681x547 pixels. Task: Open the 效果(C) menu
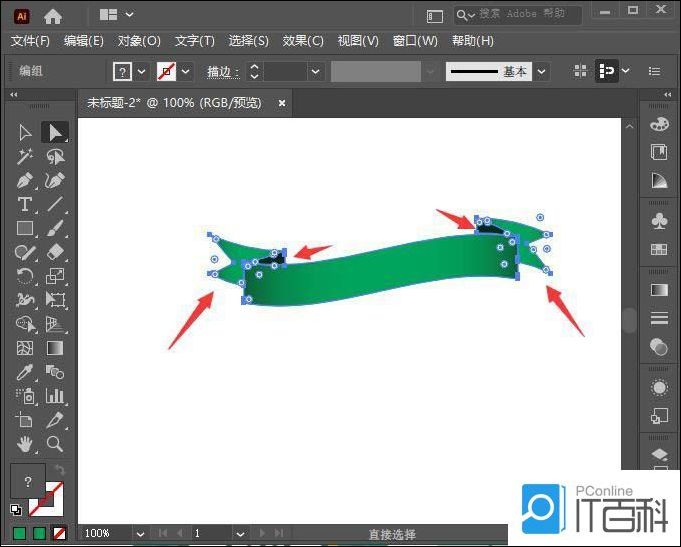point(303,41)
